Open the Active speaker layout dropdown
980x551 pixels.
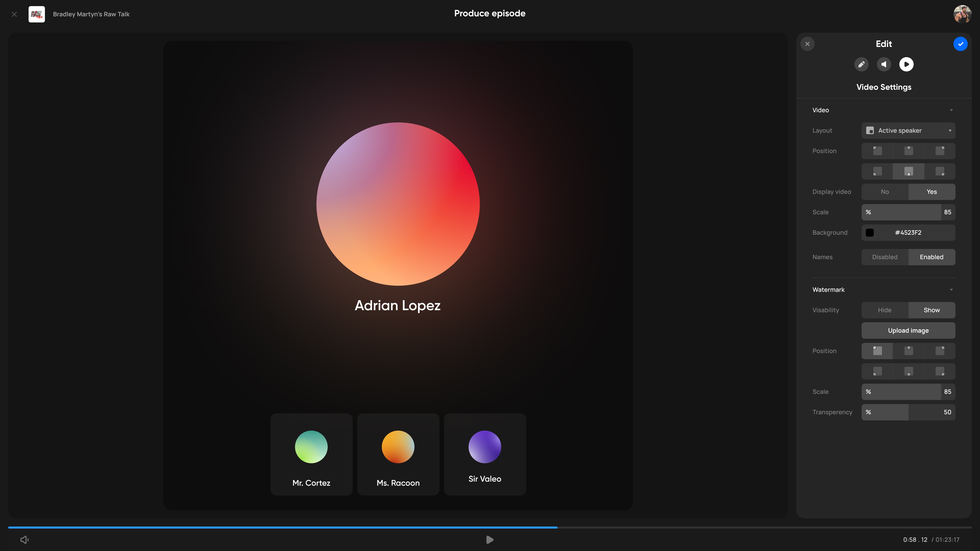tap(908, 131)
